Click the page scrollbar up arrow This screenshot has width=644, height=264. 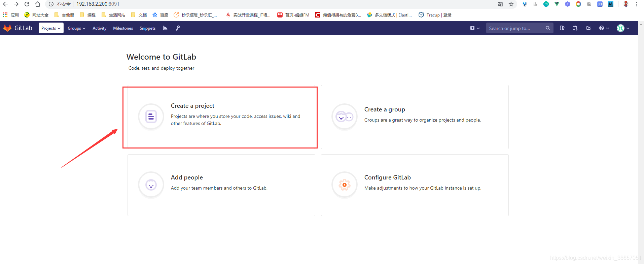coord(641,24)
